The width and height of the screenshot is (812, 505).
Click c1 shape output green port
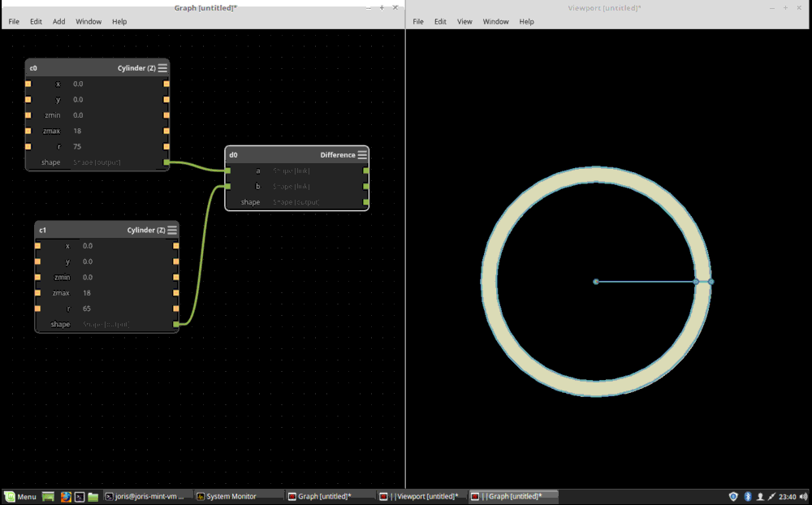(176, 324)
